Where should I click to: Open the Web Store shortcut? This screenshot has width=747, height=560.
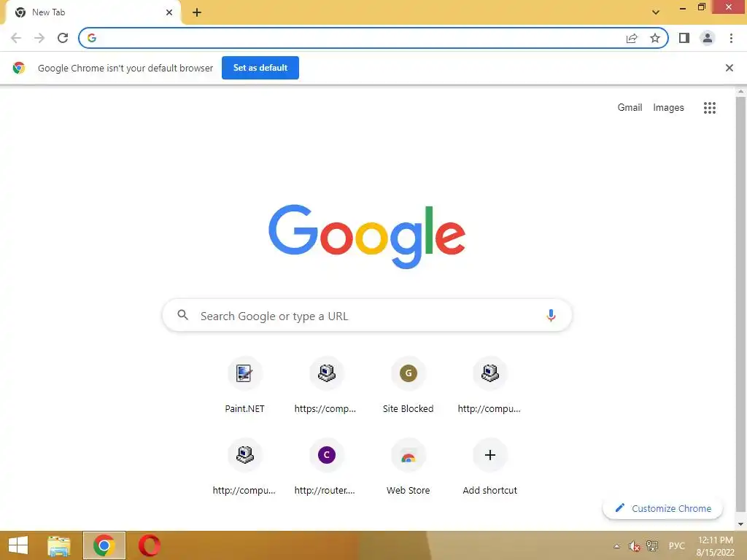(x=409, y=467)
